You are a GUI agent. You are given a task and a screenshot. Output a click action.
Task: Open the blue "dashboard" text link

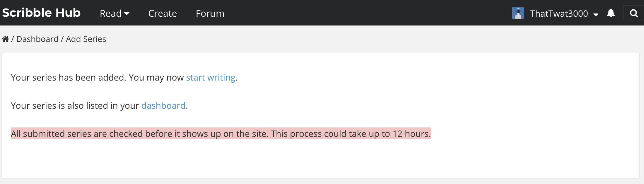(163, 105)
